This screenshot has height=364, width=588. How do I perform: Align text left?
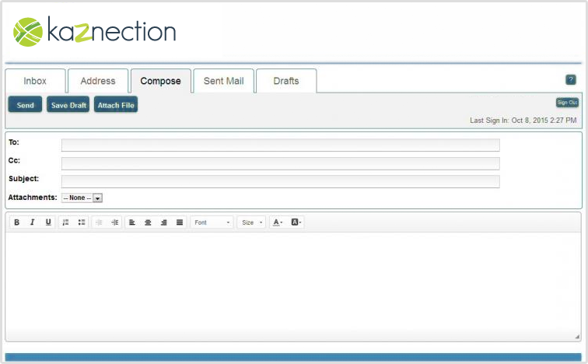(132, 222)
